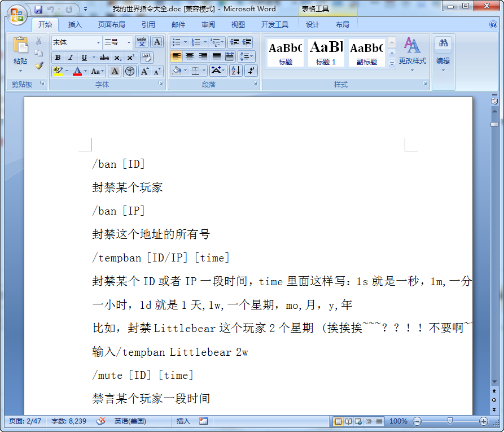This screenshot has width=504, height=432.
Task: Switch to the 插入 (Insert) tab
Action: click(75, 24)
